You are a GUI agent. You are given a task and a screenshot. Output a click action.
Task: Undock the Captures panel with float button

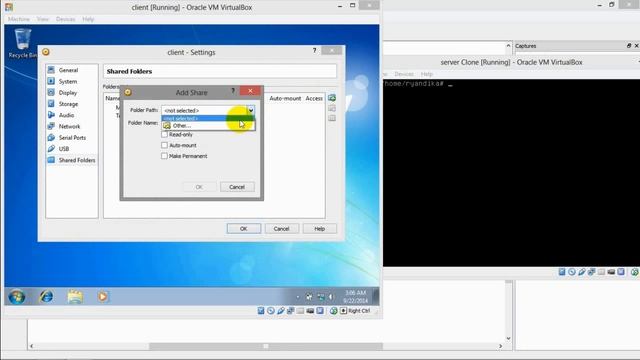pyautogui.click(x=629, y=46)
